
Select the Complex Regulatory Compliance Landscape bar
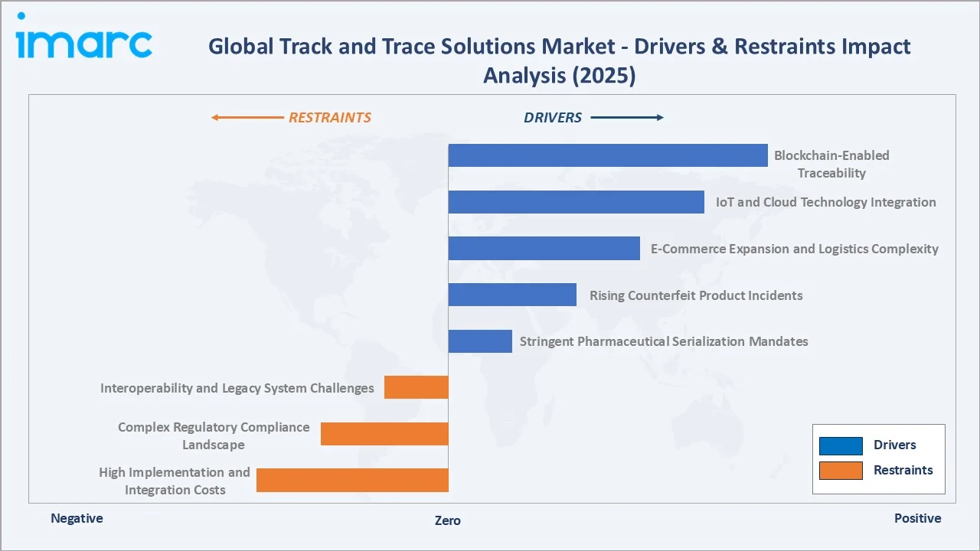[384, 434]
